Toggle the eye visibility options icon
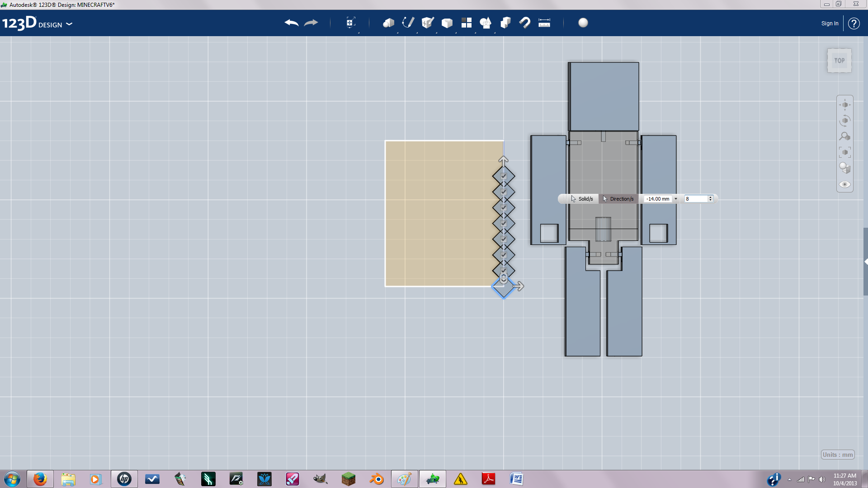Viewport: 868px width, 488px height. (845, 184)
